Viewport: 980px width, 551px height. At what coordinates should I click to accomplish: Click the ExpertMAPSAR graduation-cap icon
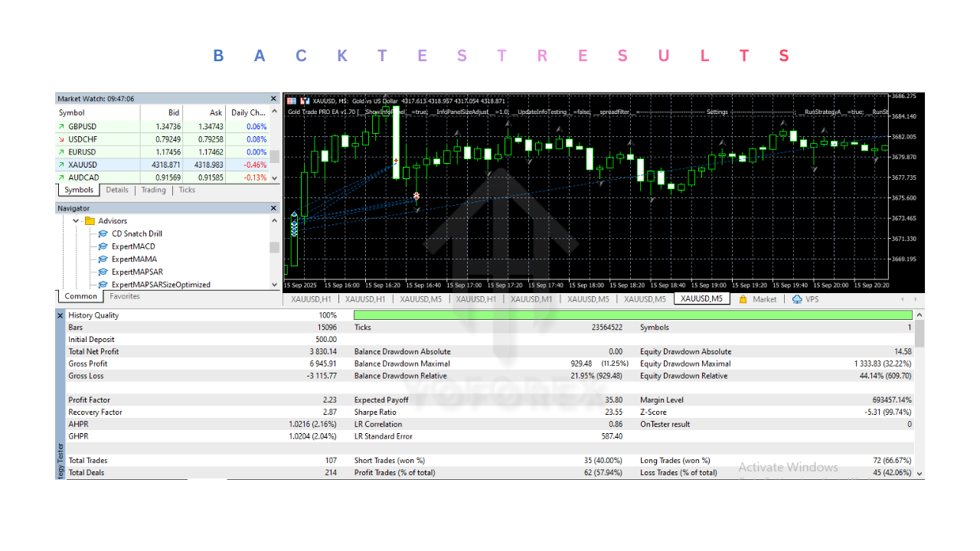click(103, 272)
